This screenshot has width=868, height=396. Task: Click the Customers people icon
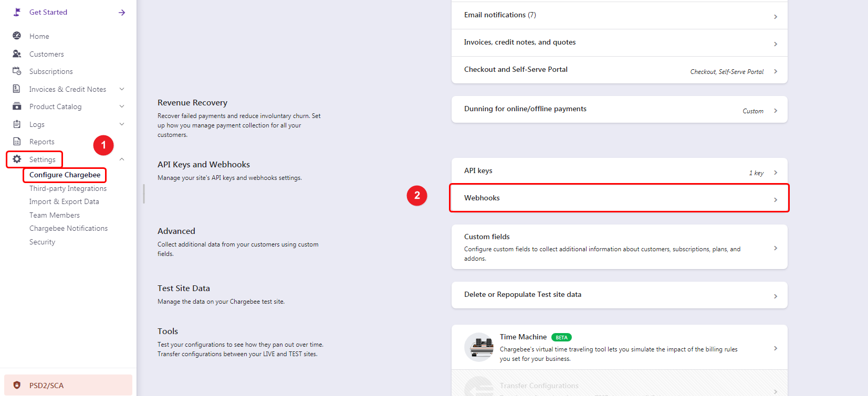(17, 53)
